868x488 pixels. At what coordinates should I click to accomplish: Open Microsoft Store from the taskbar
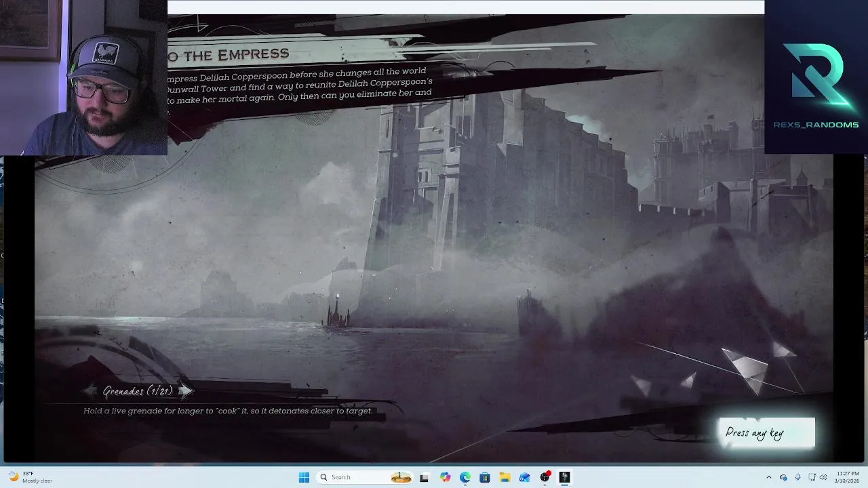(x=485, y=477)
